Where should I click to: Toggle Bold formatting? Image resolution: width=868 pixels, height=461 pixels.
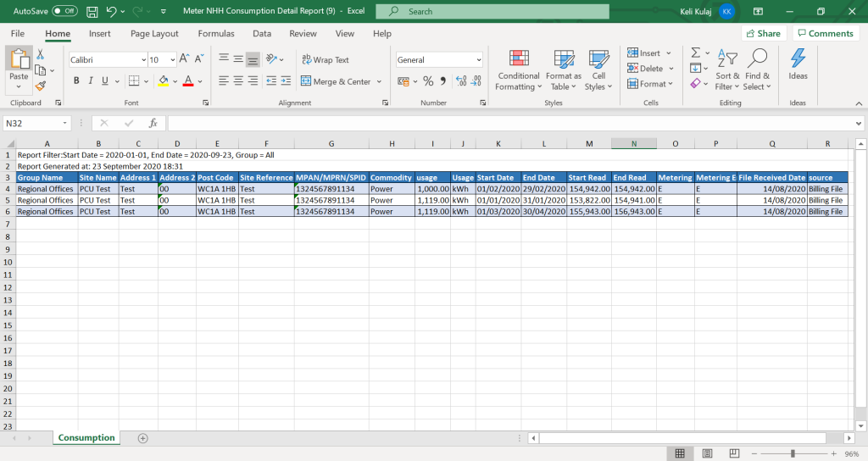click(x=76, y=81)
